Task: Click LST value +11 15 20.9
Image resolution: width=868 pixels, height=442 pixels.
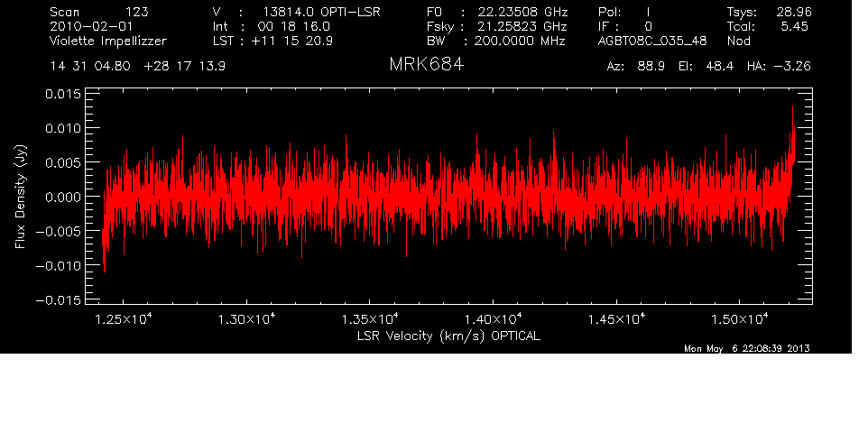Action: point(291,41)
